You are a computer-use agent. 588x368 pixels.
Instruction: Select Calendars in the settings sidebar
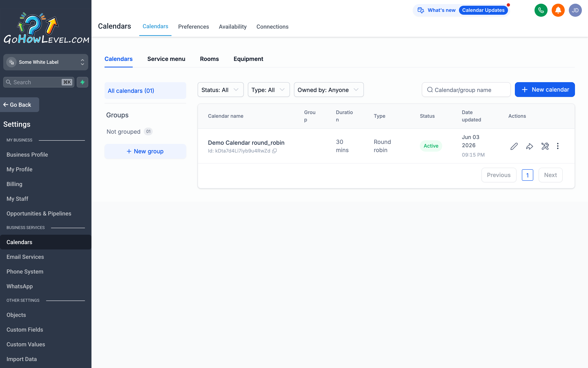[x=46, y=242]
